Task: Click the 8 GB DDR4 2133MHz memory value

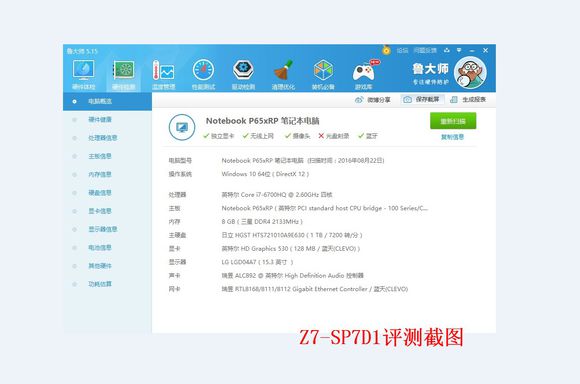Action: 262,222
